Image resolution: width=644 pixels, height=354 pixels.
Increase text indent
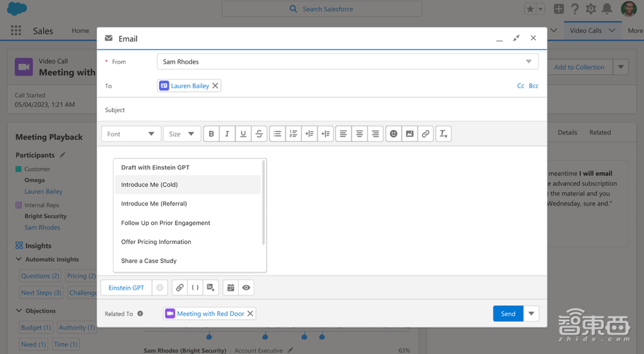click(x=309, y=134)
